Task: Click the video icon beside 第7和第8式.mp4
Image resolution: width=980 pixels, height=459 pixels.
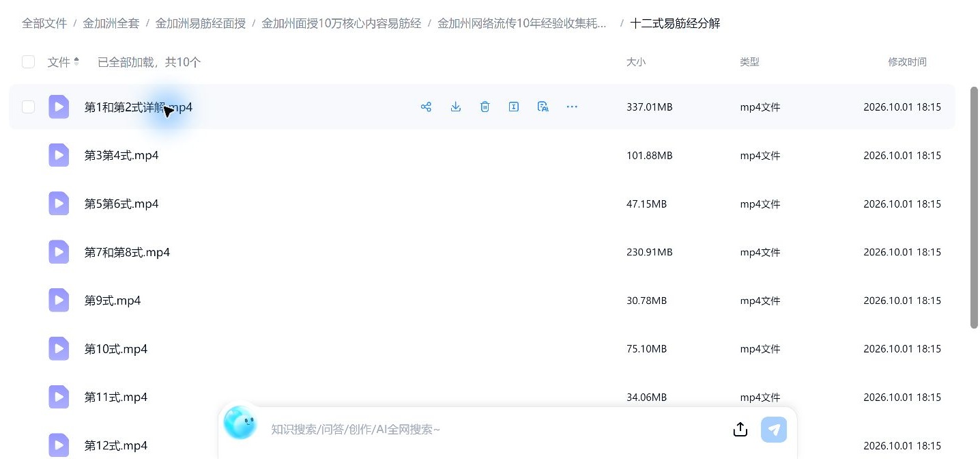Action: pos(59,252)
